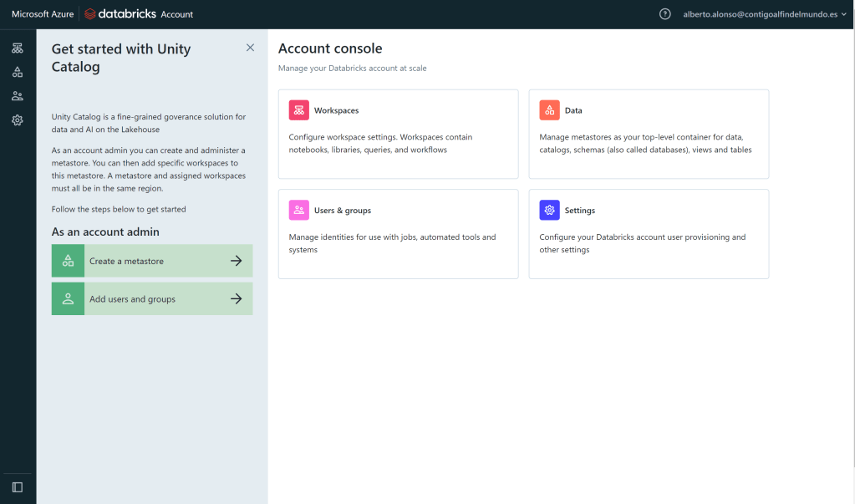The image size is (855, 504).
Task: Open the Workspaces card title
Action: 336,110
